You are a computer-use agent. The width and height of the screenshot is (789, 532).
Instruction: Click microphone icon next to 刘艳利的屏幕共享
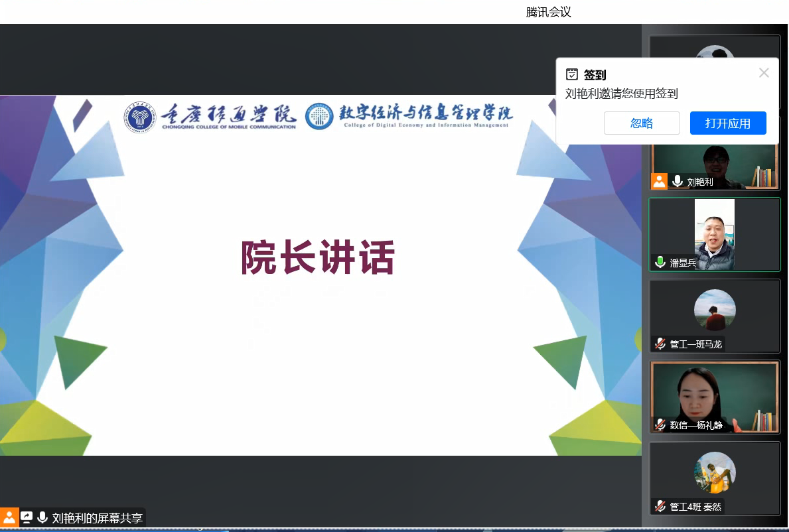point(42,517)
